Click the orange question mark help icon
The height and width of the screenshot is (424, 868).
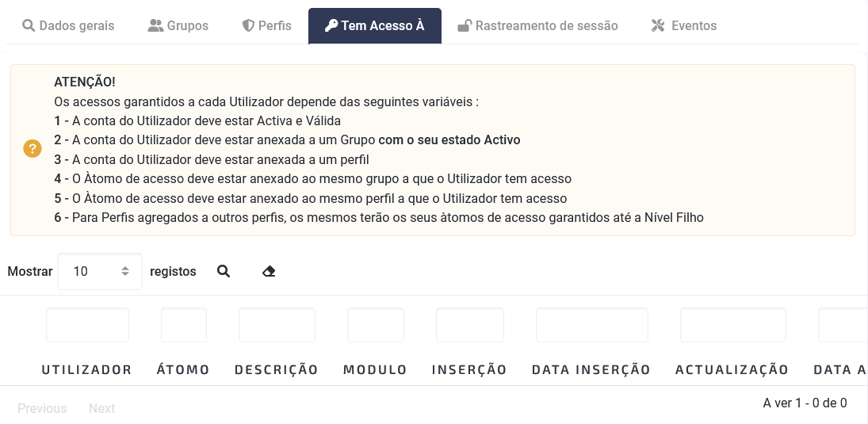point(33,149)
